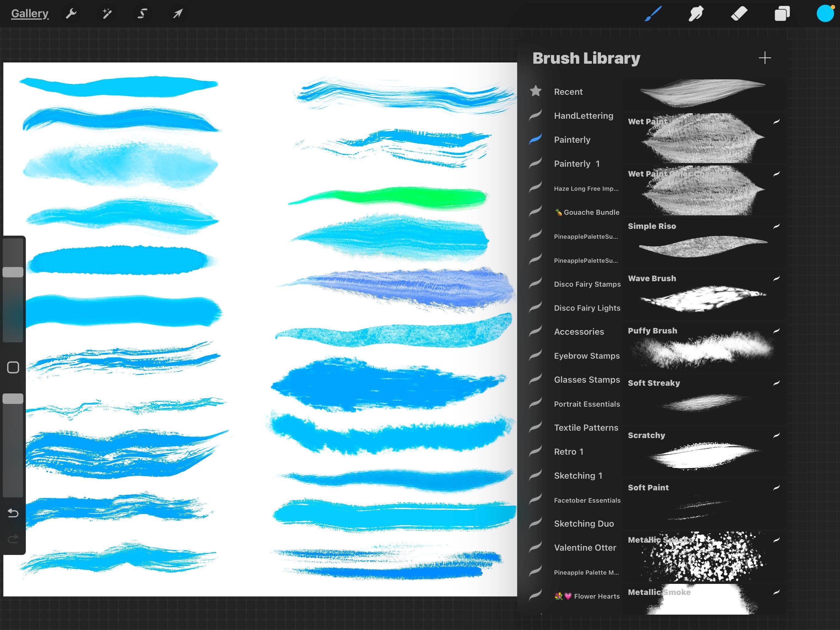
Task: Choose the Puffy Brush
Action: tap(703, 348)
